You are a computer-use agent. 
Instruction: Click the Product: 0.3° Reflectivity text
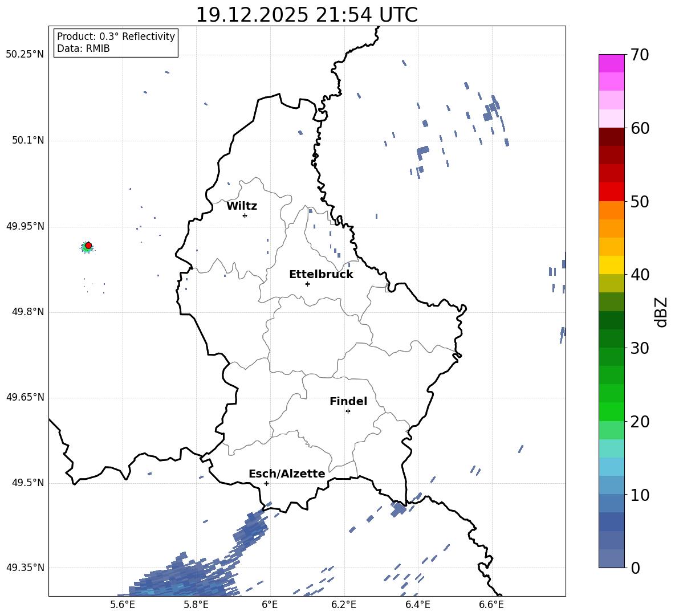[116, 36]
